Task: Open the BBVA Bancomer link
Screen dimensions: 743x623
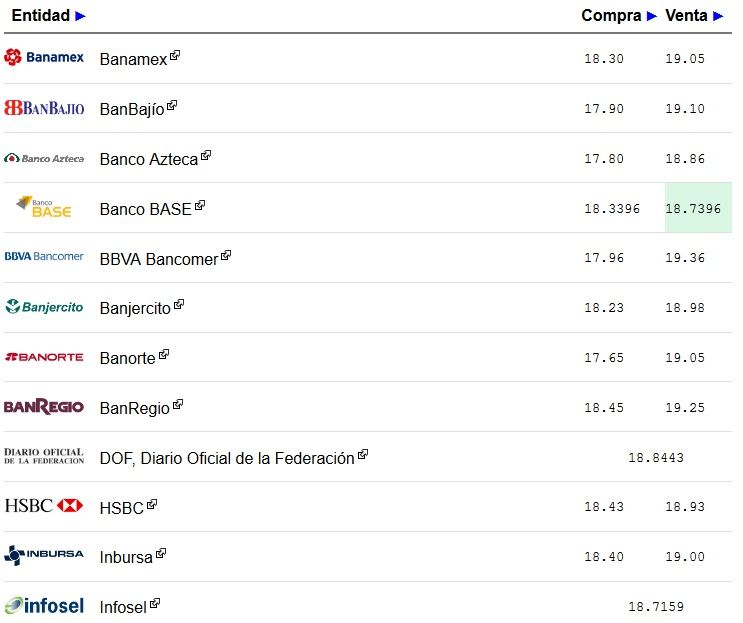Action: tap(159, 259)
